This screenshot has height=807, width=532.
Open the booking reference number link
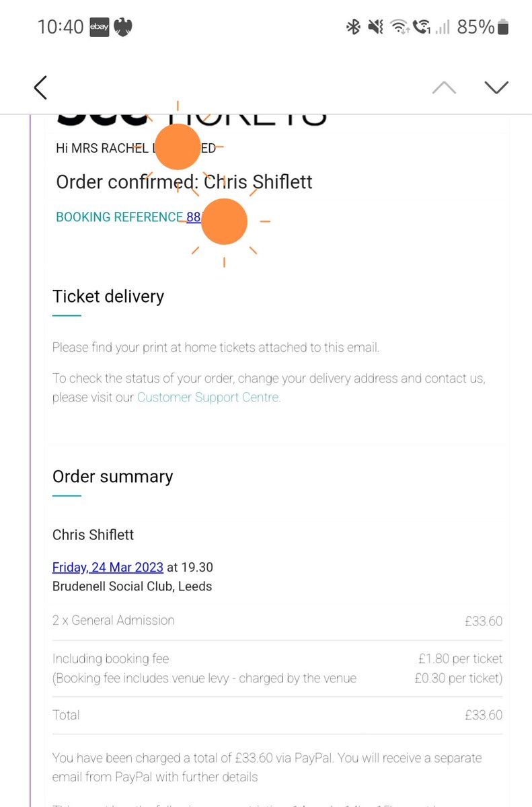(194, 217)
